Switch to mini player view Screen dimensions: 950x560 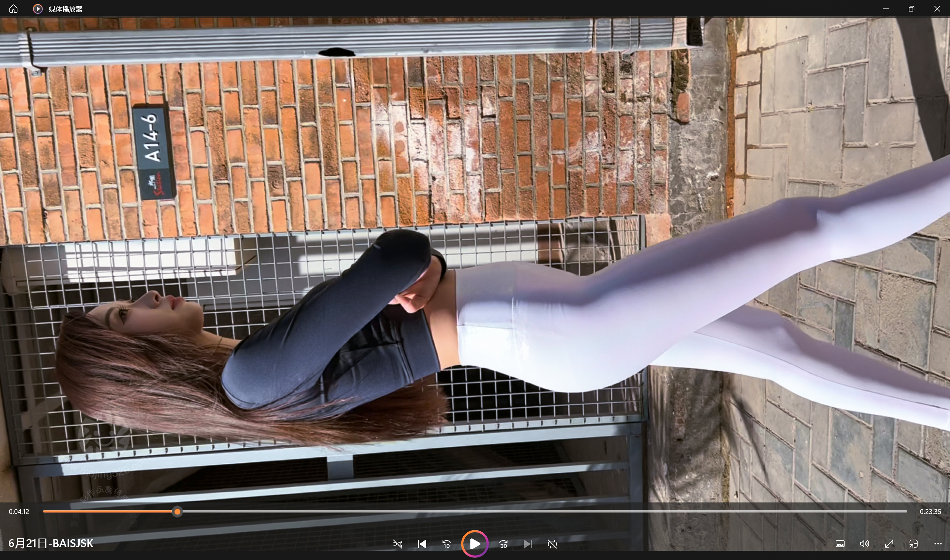point(913,544)
